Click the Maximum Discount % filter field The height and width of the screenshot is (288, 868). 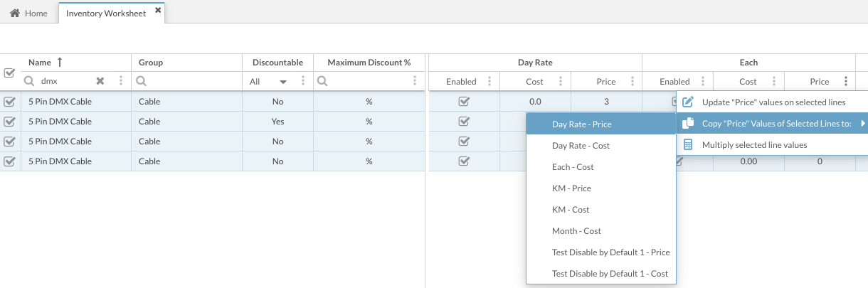(366, 81)
